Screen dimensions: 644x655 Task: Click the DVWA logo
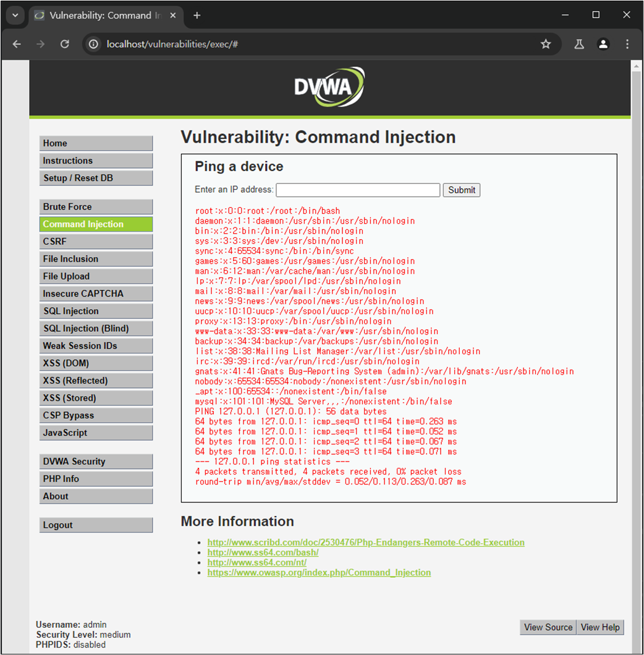click(329, 87)
